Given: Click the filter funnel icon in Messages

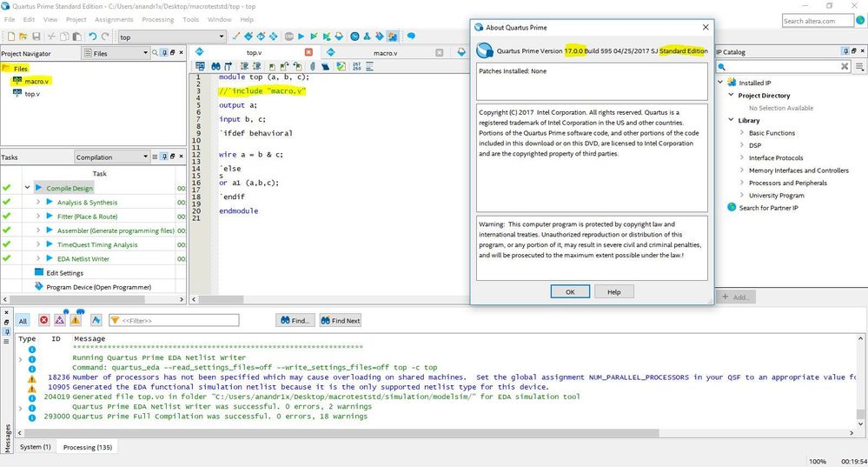Looking at the screenshot, I should pyautogui.click(x=114, y=321).
